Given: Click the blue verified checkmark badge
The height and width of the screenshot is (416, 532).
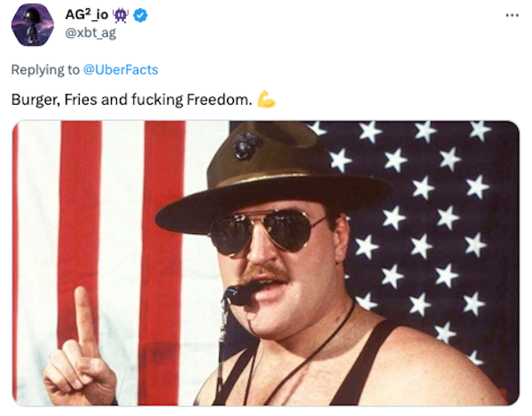Looking at the screenshot, I should point(140,16).
